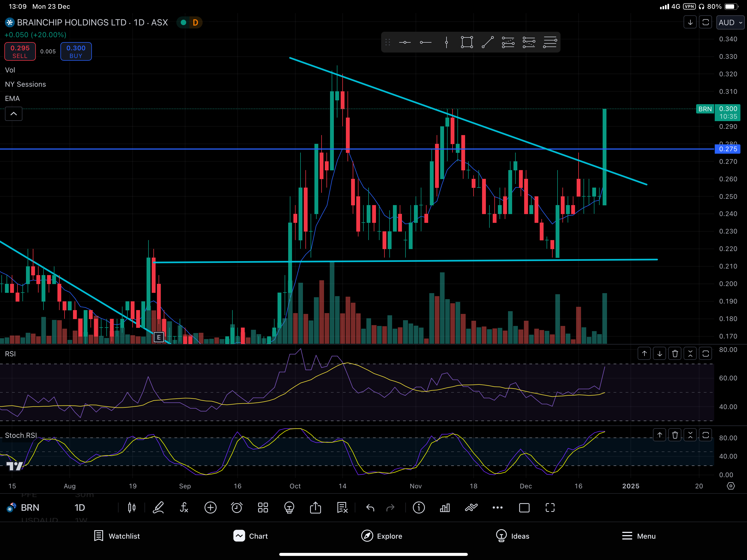Tap the square button beside AUD

pos(705,22)
